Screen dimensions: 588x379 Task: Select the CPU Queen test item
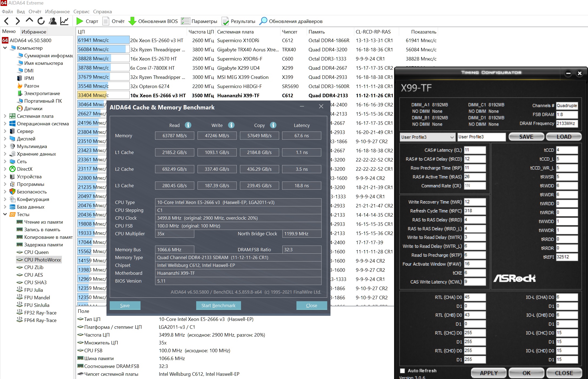click(36, 252)
